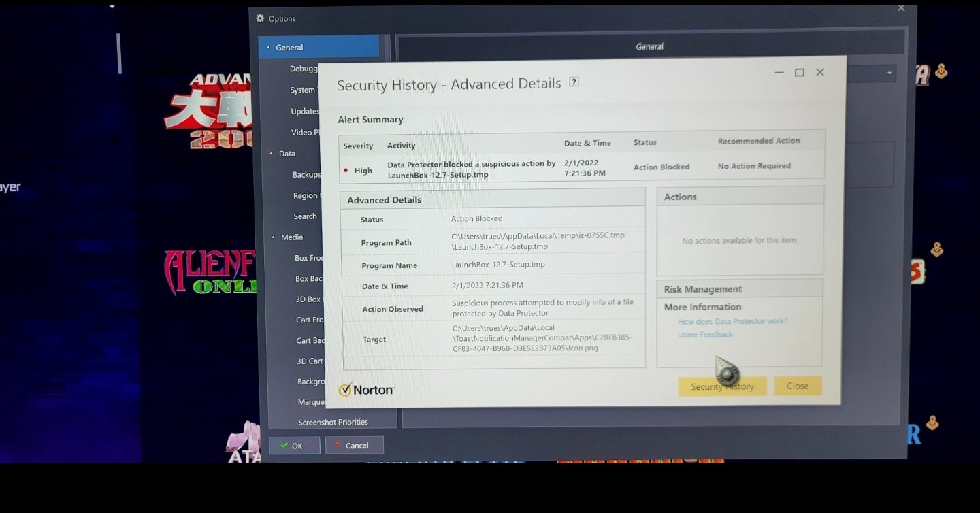The width and height of the screenshot is (980, 513).
Task: Click the help question mark icon beside title
Action: [574, 82]
